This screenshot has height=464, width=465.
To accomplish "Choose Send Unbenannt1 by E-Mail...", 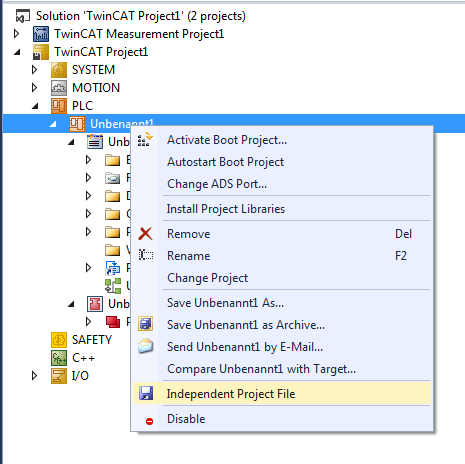I will click(x=282, y=347).
